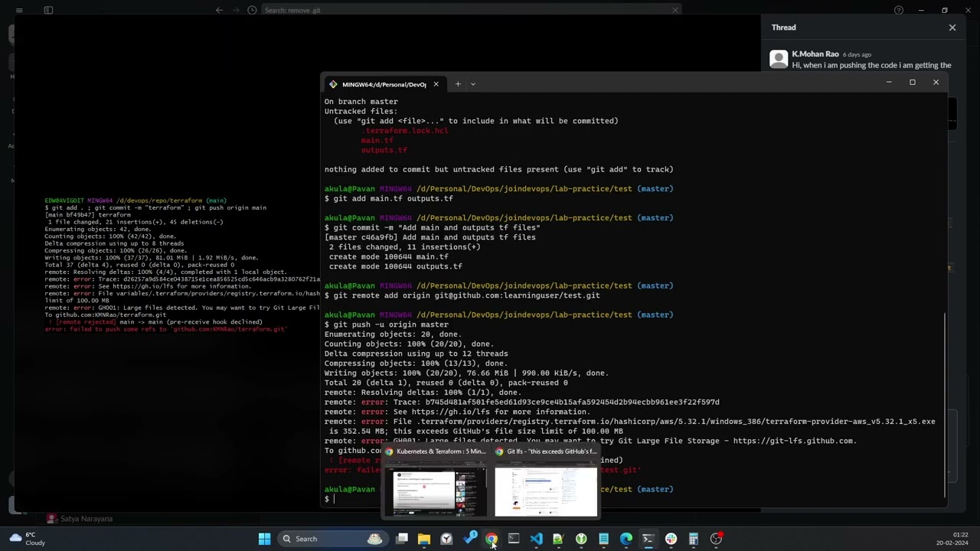The width and height of the screenshot is (980, 551).
Task: Open K.Mohan Rao's profile name link
Action: pos(815,54)
